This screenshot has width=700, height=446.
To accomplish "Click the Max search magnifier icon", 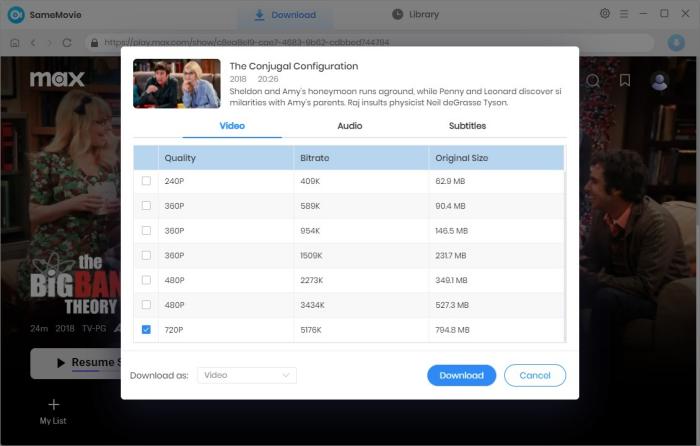I will click(593, 81).
